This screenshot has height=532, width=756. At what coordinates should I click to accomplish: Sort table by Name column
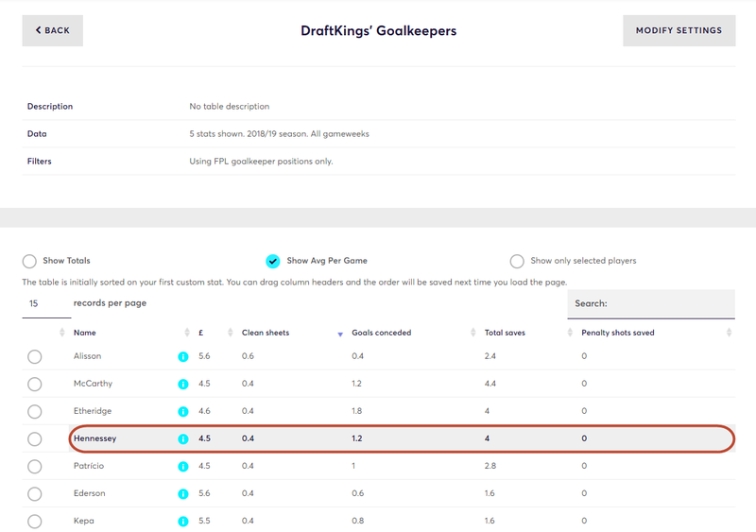(x=84, y=333)
